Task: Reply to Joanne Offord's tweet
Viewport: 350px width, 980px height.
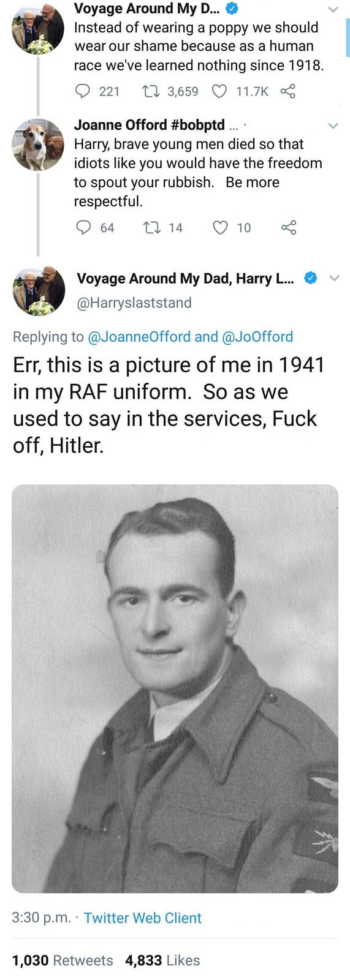Action: pos(83,228)
